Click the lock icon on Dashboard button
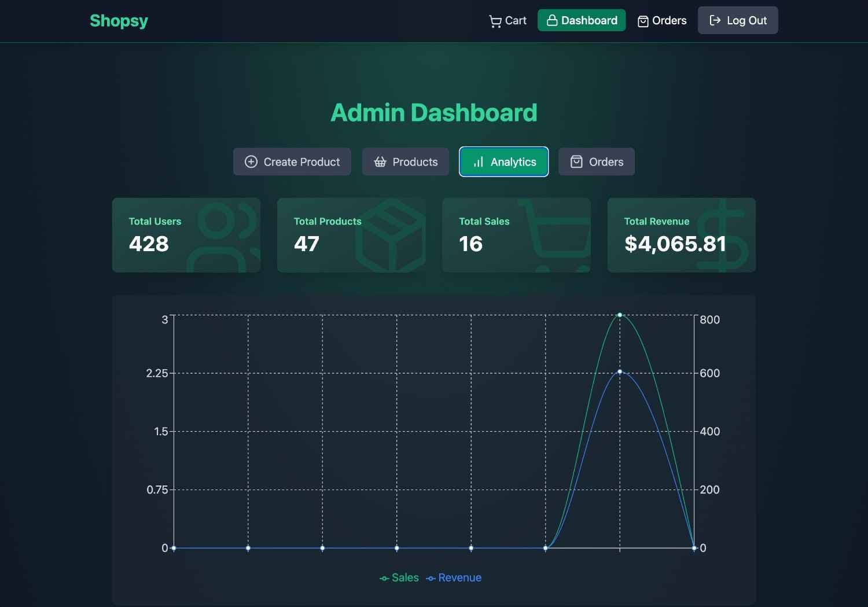 (552, 20)
